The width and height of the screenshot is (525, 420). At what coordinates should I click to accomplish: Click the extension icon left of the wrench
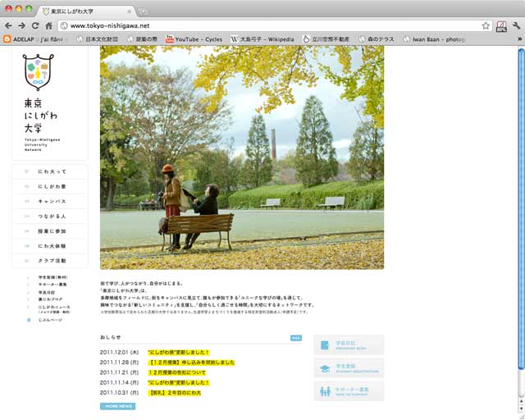click(x=501, y=26)
